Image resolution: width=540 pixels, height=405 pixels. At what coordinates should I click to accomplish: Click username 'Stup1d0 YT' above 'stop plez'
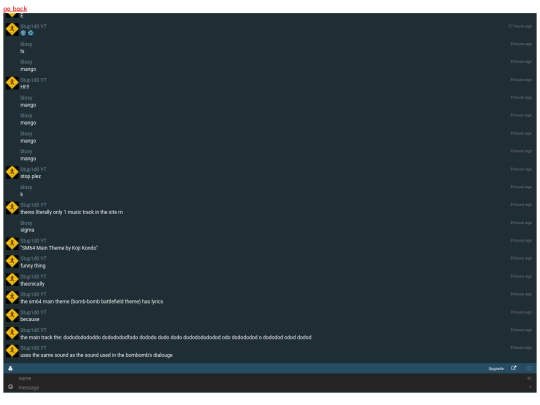33,169
